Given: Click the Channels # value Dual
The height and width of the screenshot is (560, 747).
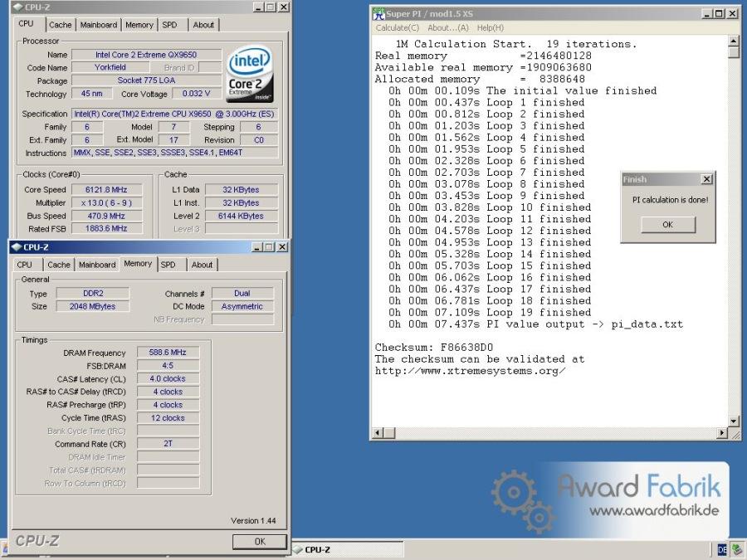Looking at the screenshot, I should point(242,294).
